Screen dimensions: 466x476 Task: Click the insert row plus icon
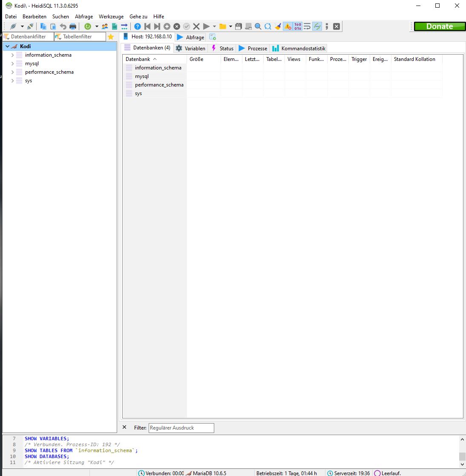tap(167, 26)
